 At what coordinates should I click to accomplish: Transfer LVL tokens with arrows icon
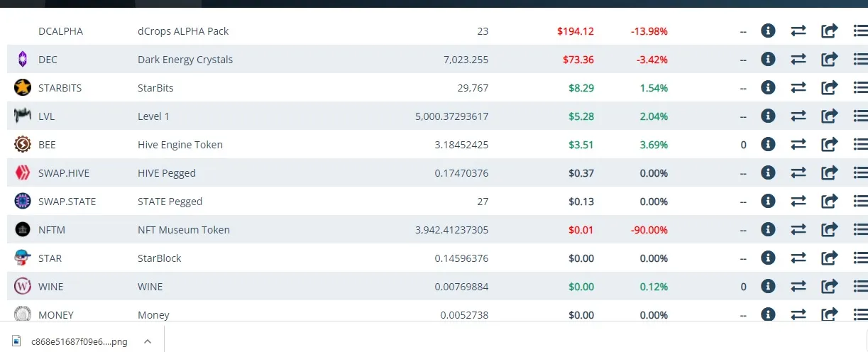pyautogui.click(x=798, y=116)
